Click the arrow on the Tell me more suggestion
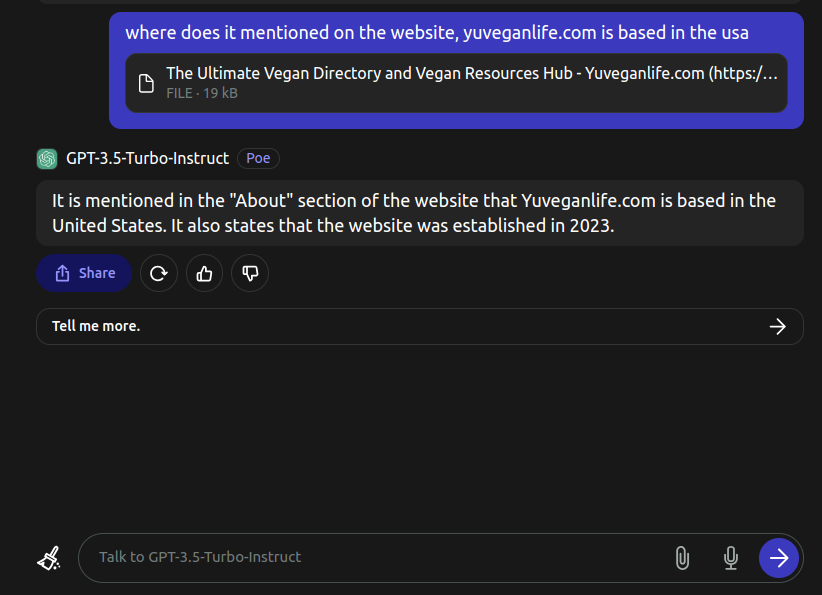Viewport: 822px width, 595px height. [x=777, y=327]
